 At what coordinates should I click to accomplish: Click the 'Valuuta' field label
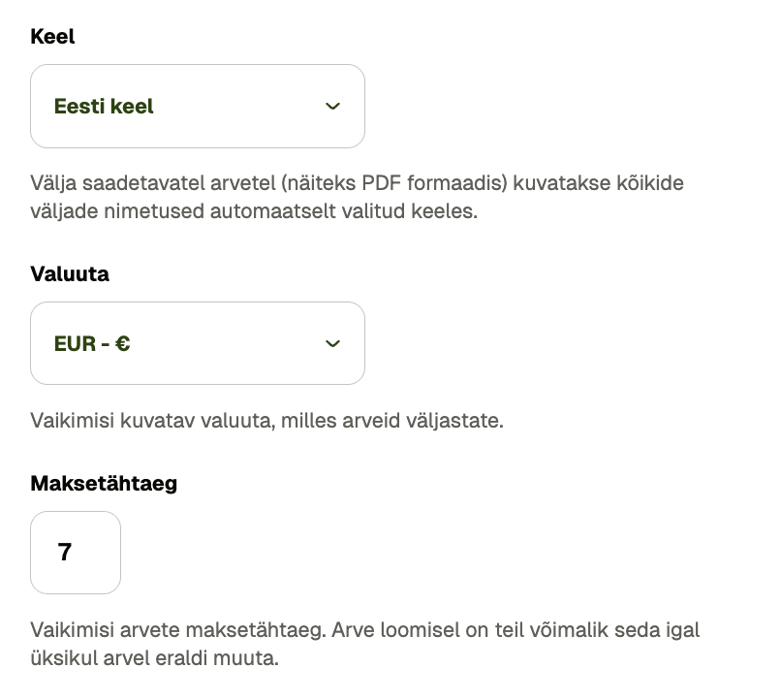tap(70, 274)
